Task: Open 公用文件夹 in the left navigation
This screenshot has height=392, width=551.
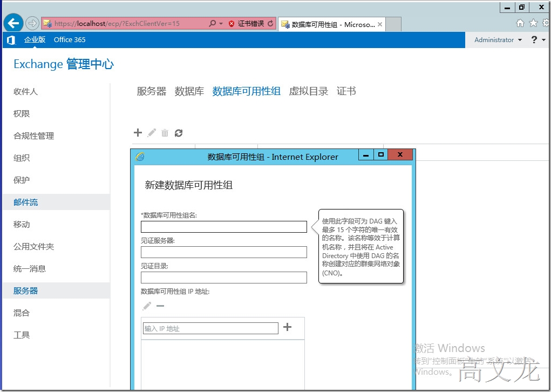Action: click(x=34, y=247)
